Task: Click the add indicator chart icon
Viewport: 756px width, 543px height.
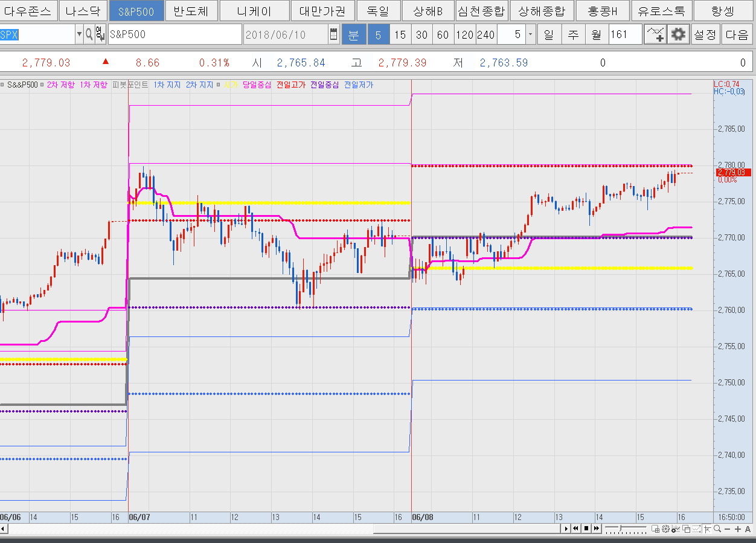Action: 655,35
